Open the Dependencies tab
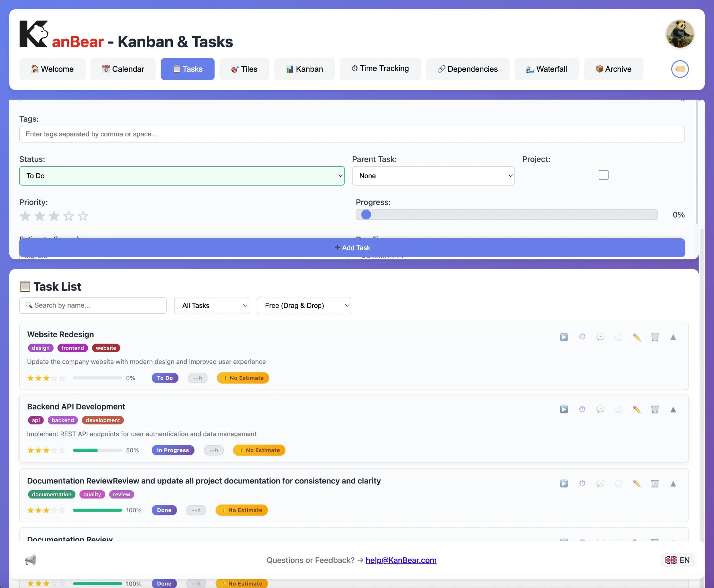The width and height of the screenshot is (714, 588). tap(468, 69)
